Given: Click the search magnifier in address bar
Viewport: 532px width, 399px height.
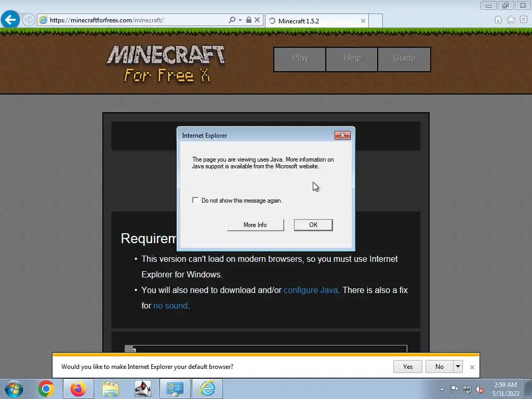Looking at the screenshot, I should [x=232, y=20].
